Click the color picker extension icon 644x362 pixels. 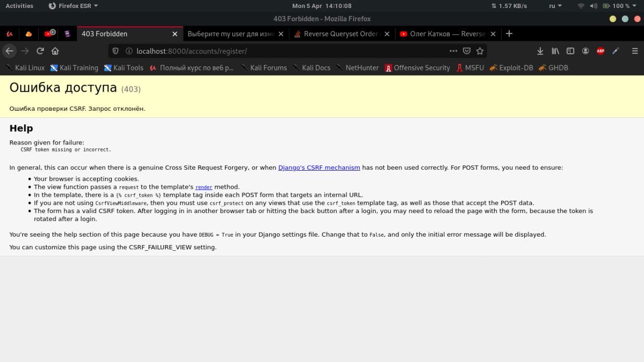point(616,51)
